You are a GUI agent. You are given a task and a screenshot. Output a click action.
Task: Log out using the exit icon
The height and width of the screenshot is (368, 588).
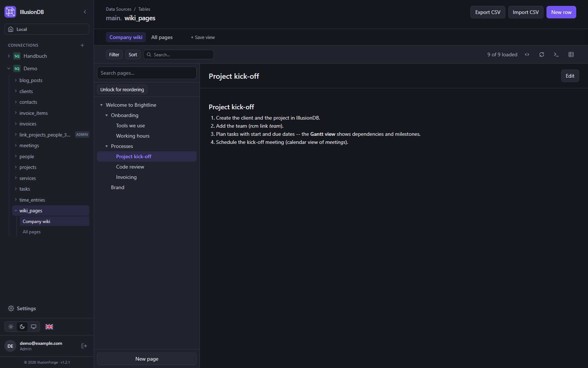point(84,346)
